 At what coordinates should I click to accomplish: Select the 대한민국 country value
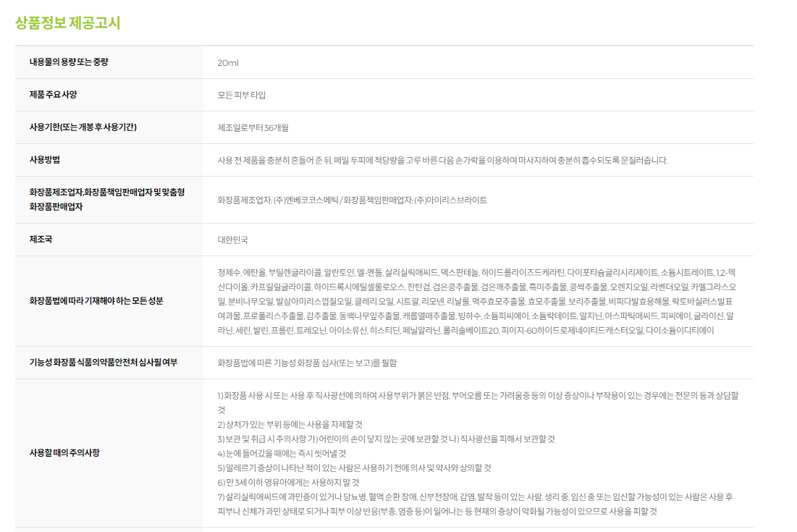[232, 240]
